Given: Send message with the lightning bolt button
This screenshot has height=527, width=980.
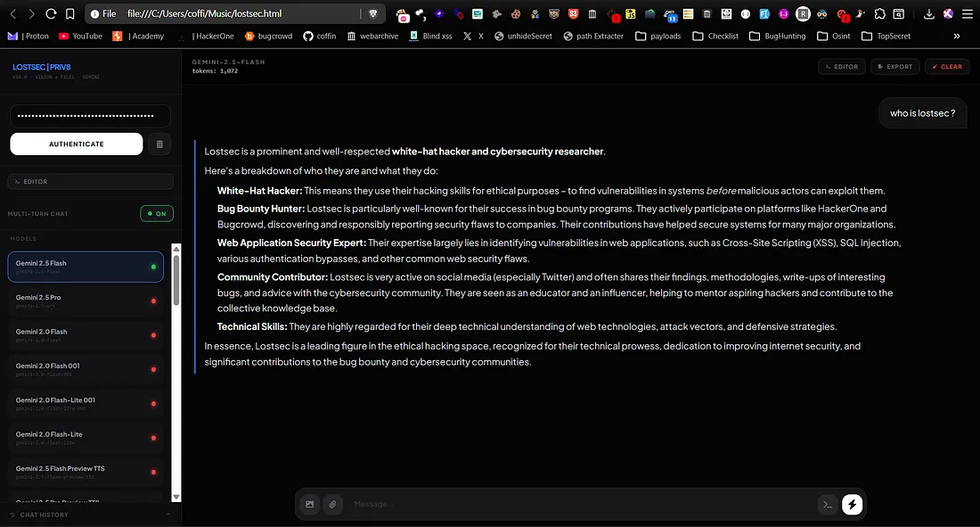Looking at the screenshot, I should 852,505.
